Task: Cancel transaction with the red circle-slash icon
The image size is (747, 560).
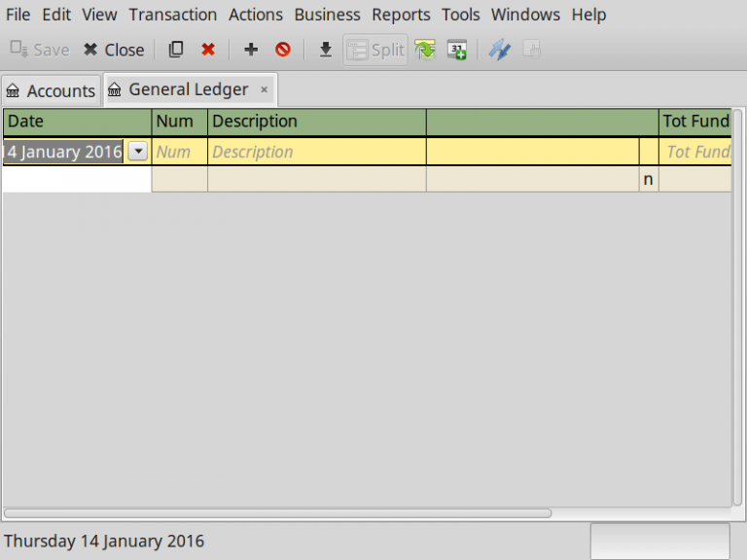Action: click(282, 50)
